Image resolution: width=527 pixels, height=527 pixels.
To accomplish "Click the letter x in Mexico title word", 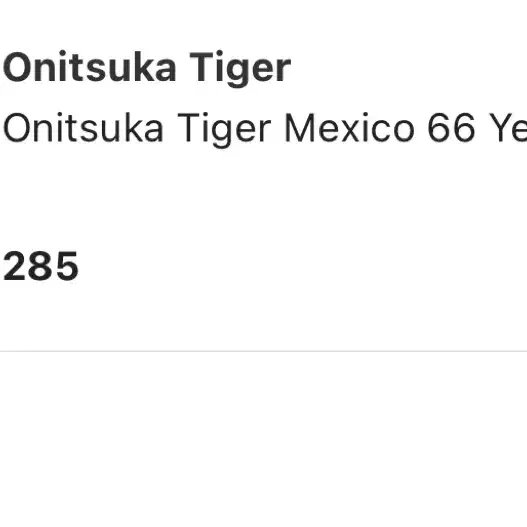I will point(357,132).
